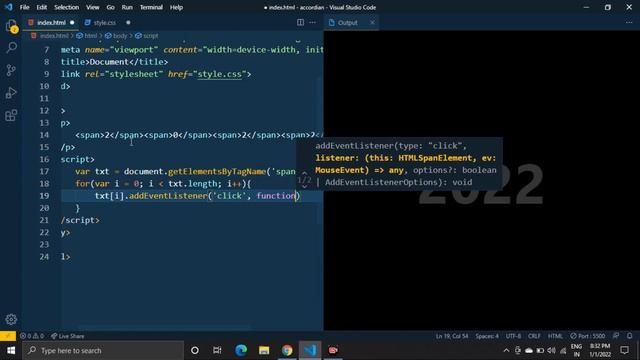
Task: Open the Action Center notification icon
Action: pyautogui.click(x=624, y=351)
